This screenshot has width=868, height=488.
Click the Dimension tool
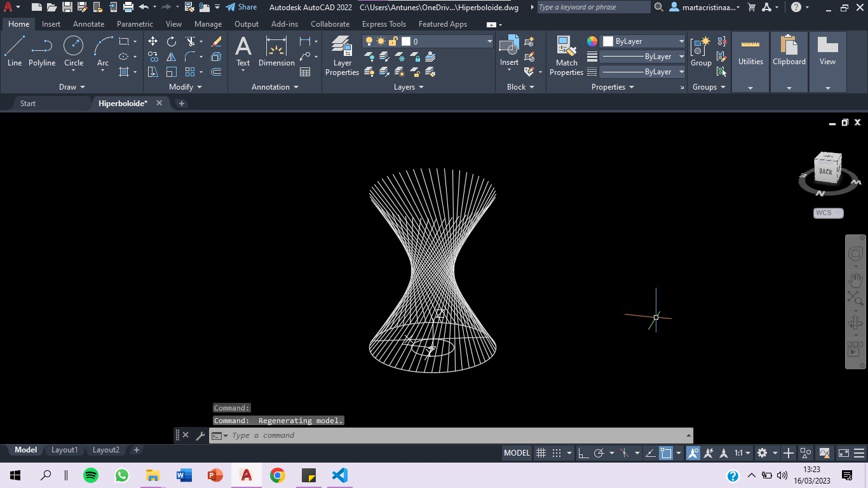click(276, 51)
